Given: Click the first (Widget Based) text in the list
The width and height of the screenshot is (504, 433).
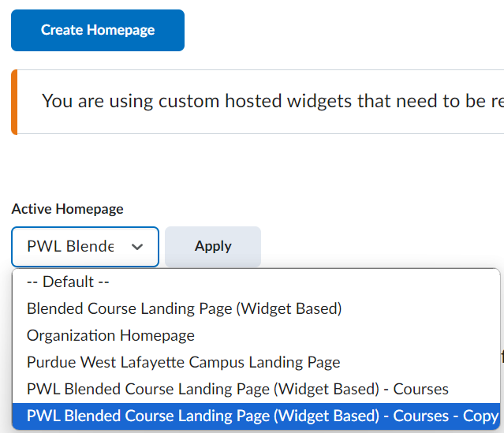Looking at the screenshot, I should pos(289,308).
